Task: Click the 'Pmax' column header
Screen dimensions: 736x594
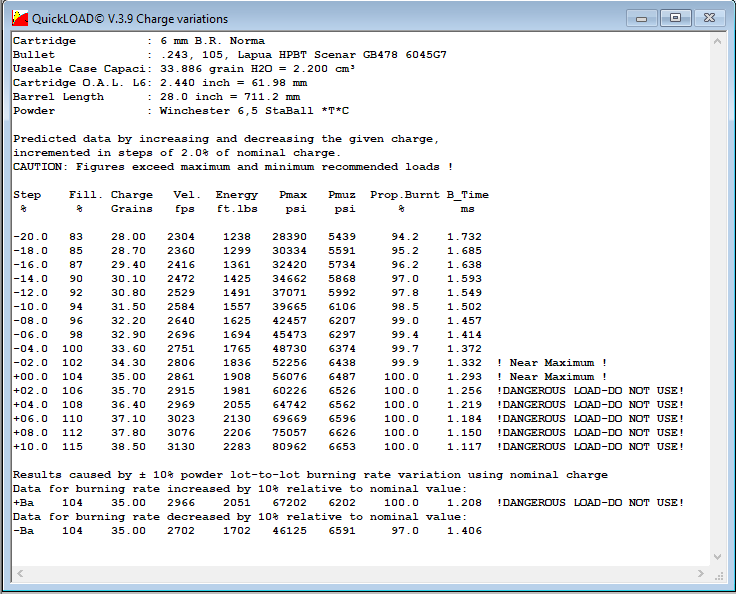Action: 292,195
